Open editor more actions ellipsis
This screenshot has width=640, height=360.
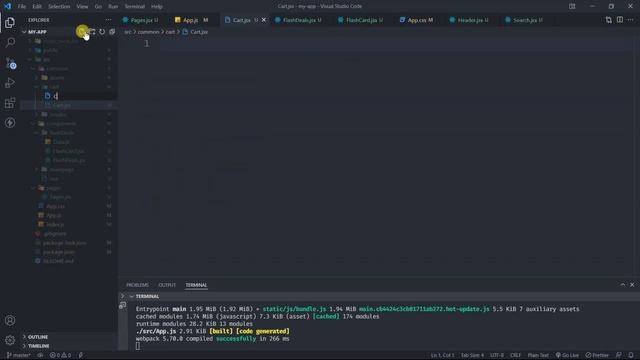pyautogui.click(x=631, y=20)
